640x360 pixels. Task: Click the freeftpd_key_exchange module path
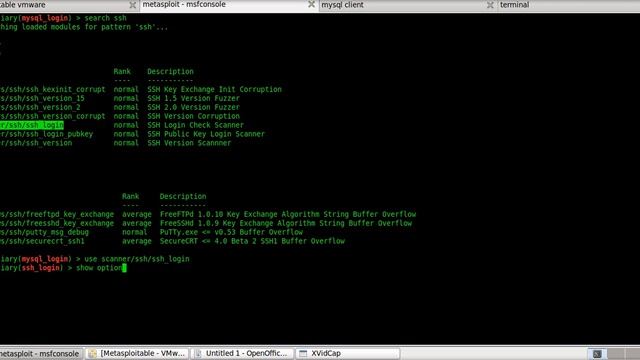[57, 214]
